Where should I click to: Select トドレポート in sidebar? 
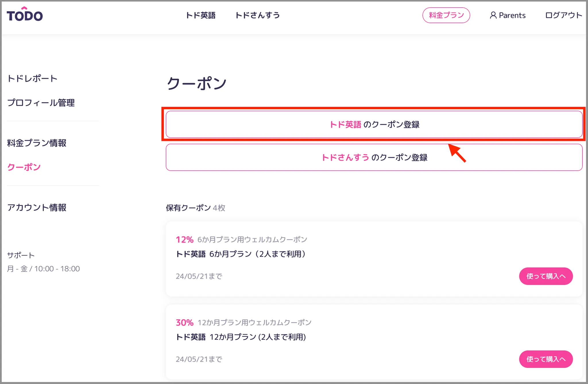click(x=32, y=78)
